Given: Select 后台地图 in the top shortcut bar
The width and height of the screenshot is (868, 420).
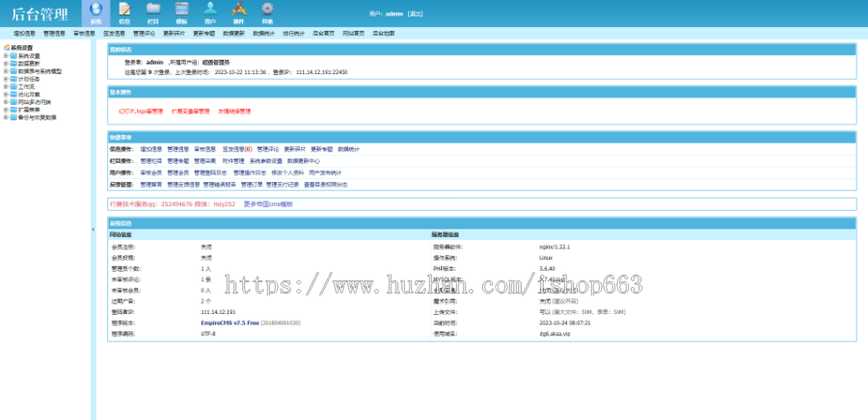Looking at the screenshot, I should coord(383,33).
